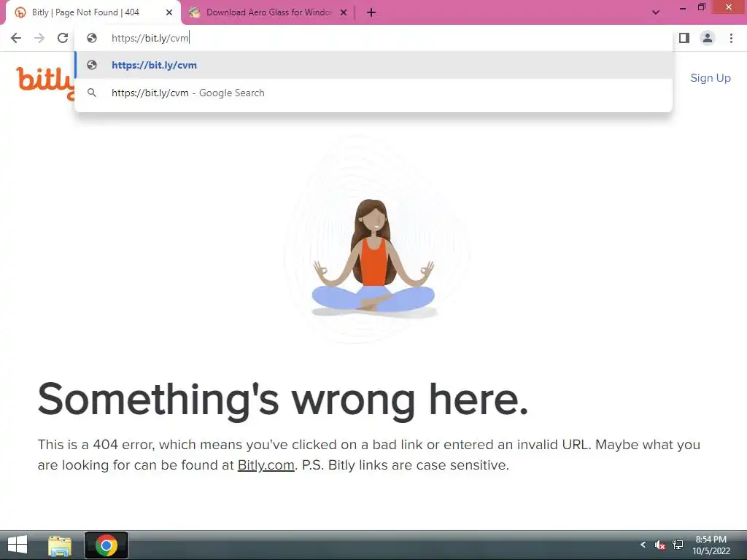Click the magnifier icon in search suggestion

click(92, 93)
